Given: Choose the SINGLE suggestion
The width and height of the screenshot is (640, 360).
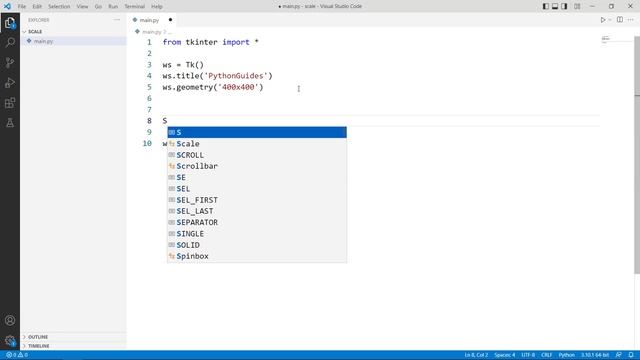Looking at the screenshot, I should pos(257,234).
